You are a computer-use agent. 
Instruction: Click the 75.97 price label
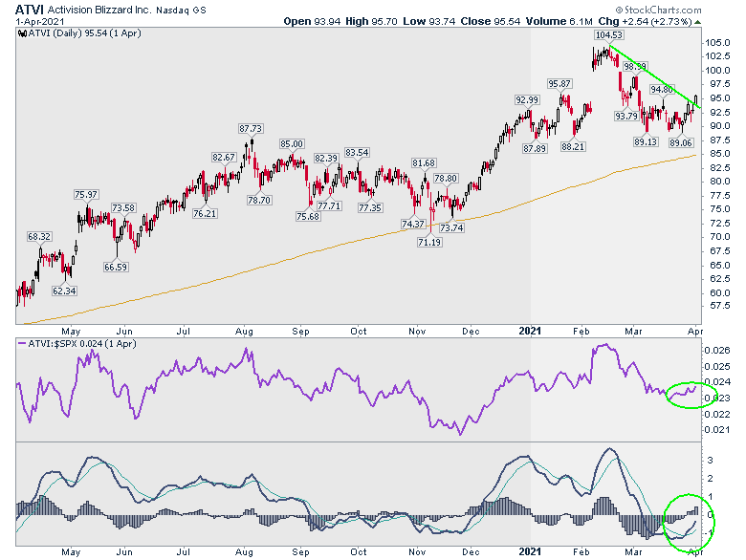click(x=86, y=195)
